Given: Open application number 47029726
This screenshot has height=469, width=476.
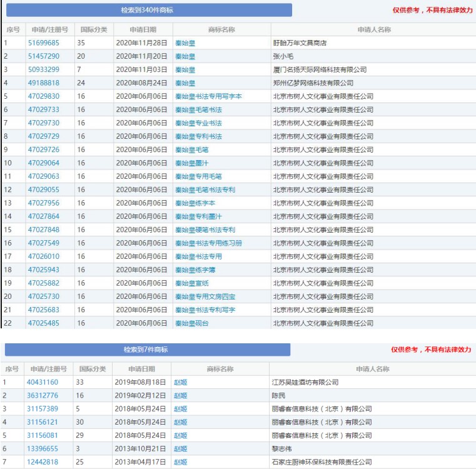Looking at the screenshot, I should [43, 150].
